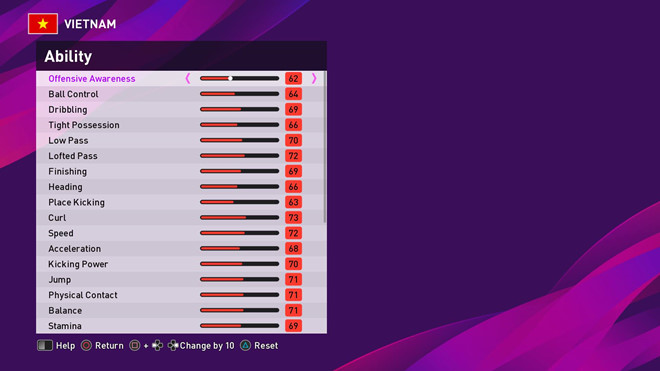Select the Ball Control row label

coord(73,94)
